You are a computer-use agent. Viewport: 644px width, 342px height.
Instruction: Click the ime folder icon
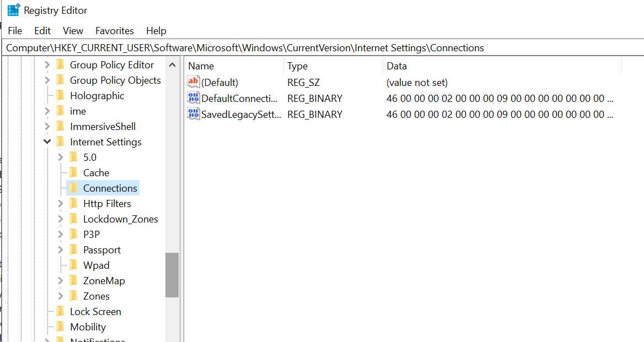61,111
